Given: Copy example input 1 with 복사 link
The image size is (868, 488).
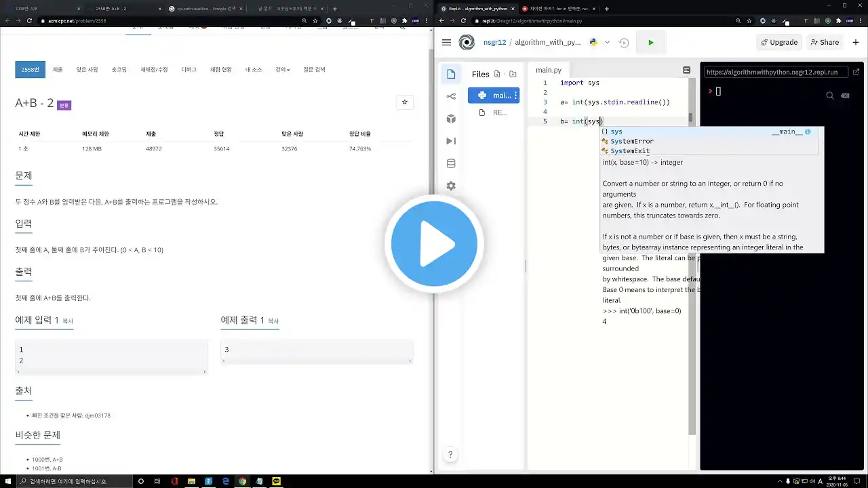Looking at the screenshot, I should pos(68,321).
